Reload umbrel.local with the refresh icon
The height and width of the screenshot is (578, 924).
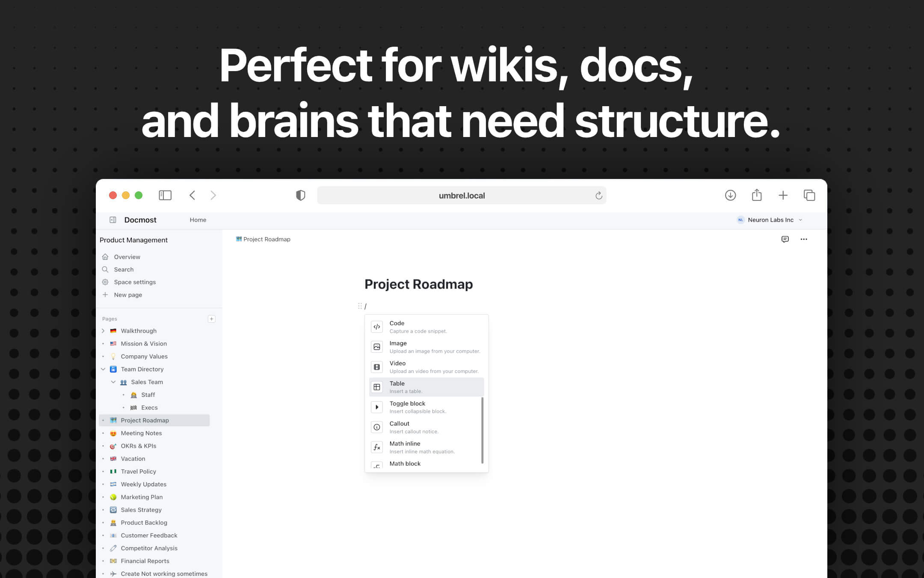click(x=599, y=195)
